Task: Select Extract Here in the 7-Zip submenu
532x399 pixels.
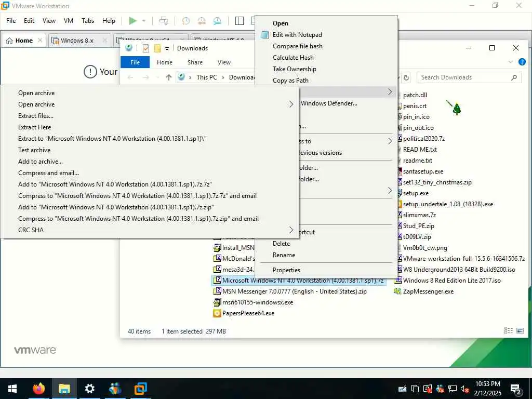Action: pos(35,127)
